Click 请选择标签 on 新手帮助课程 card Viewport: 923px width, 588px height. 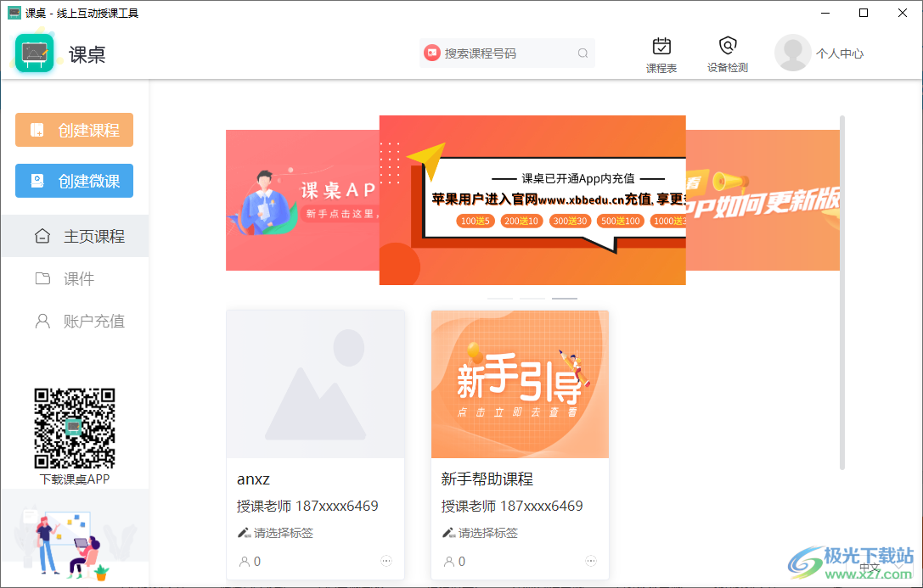(488, 533)
